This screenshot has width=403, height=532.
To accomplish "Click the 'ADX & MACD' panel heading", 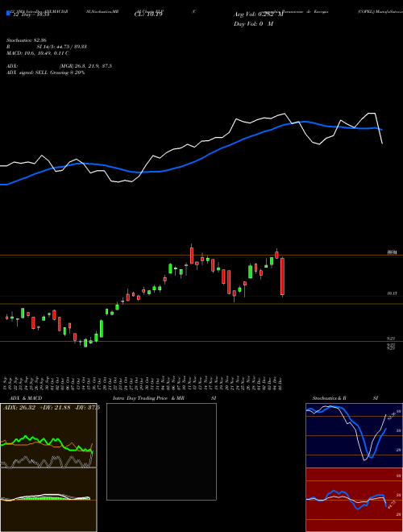I will pyautogui.click(x=26, y=398).
